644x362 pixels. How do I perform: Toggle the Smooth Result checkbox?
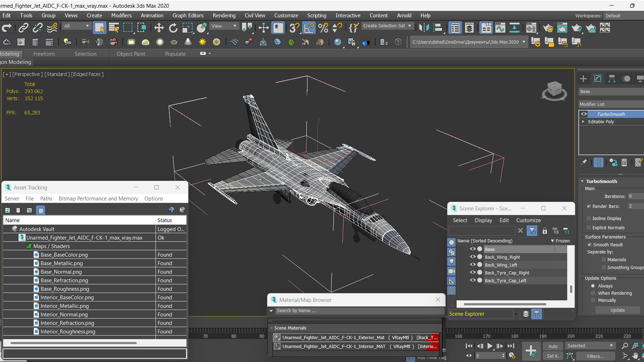pos(589,245)
